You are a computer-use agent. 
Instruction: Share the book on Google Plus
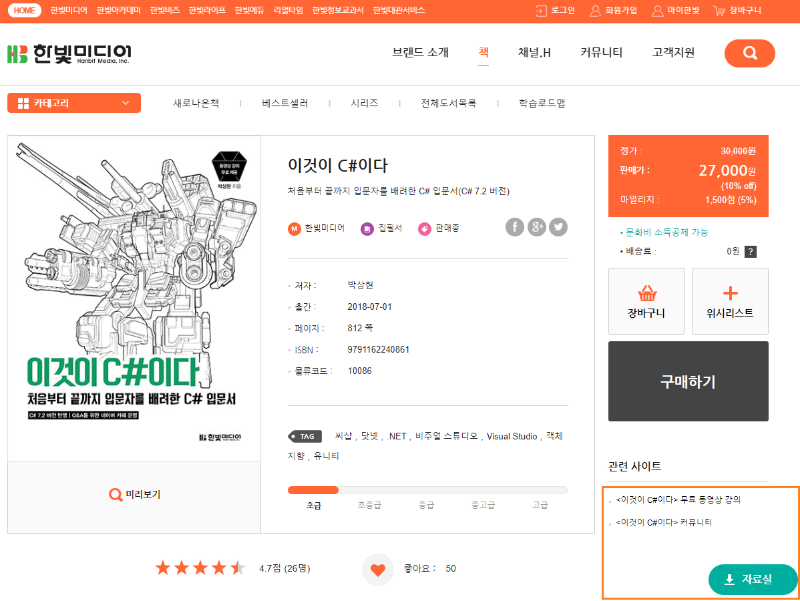coord(537,227)
